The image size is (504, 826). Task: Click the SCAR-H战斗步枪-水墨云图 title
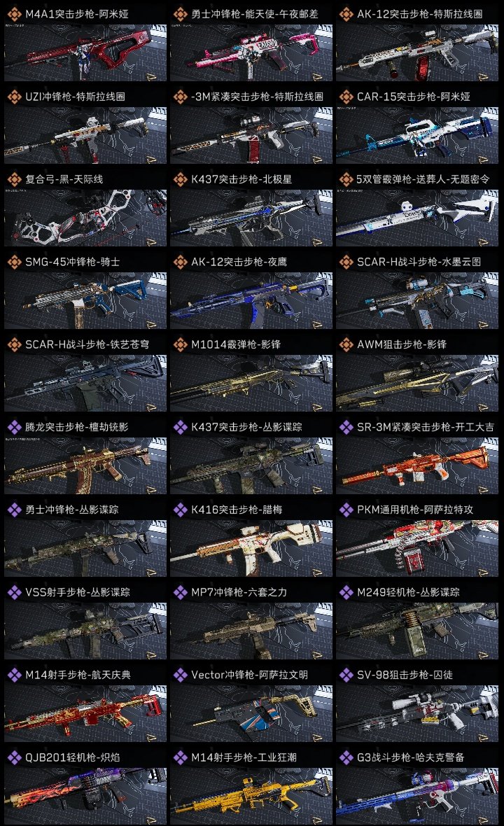point(419,262)
